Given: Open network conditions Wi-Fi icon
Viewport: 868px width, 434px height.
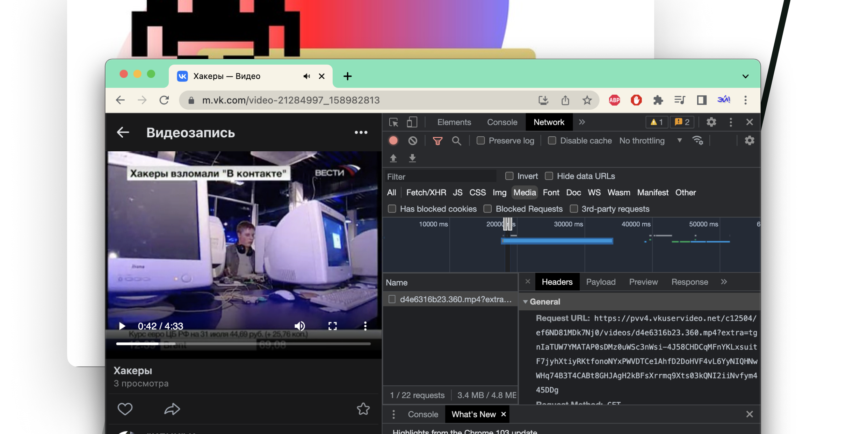Looking at the screenshot, I should 697,141.
